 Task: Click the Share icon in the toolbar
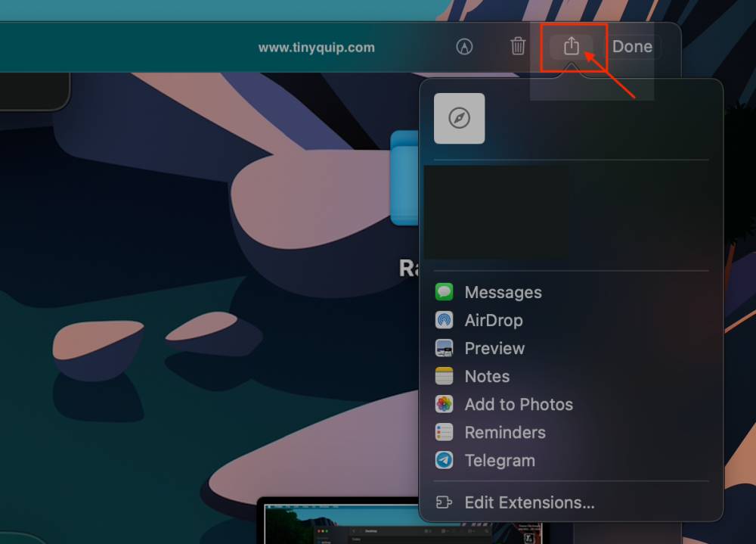572,47
